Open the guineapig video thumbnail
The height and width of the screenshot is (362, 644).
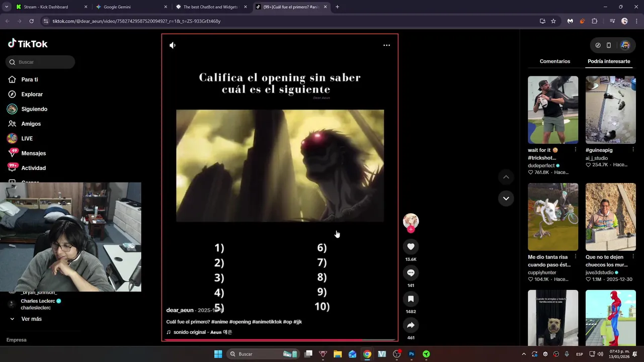click(x=611, y=110)
